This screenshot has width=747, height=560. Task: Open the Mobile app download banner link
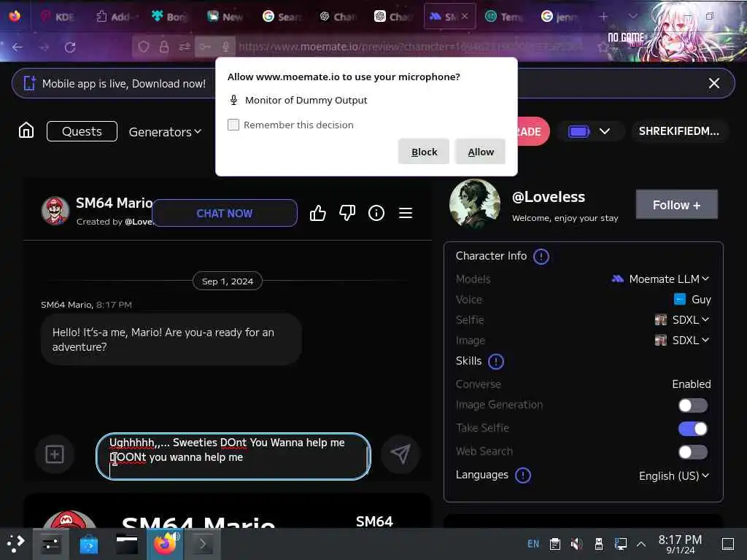(124, 83)
